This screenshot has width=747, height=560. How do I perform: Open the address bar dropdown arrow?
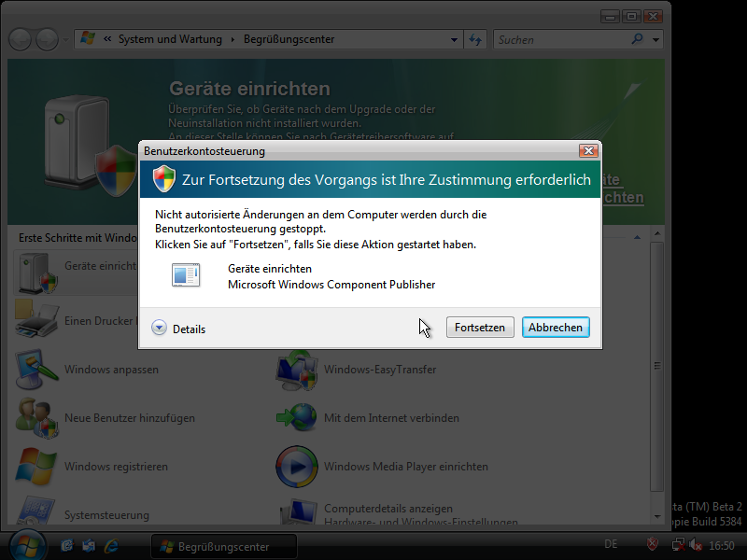[x=455, y=40]
